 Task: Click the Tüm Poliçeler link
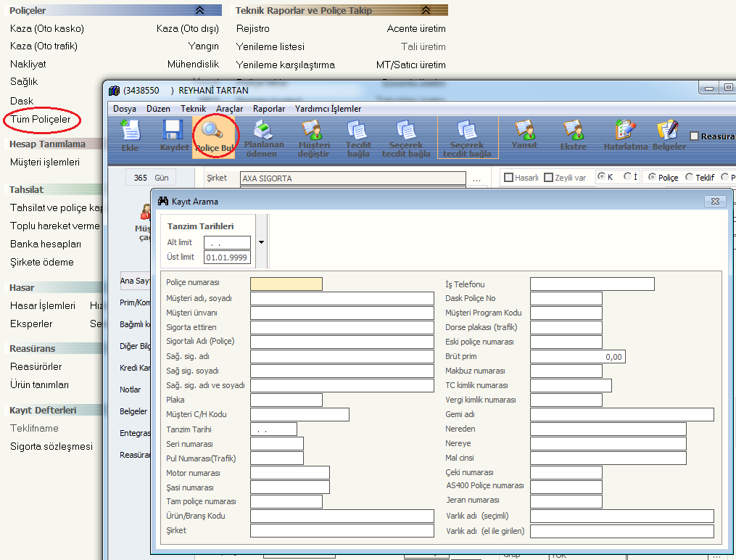click(x=40, y=119)
